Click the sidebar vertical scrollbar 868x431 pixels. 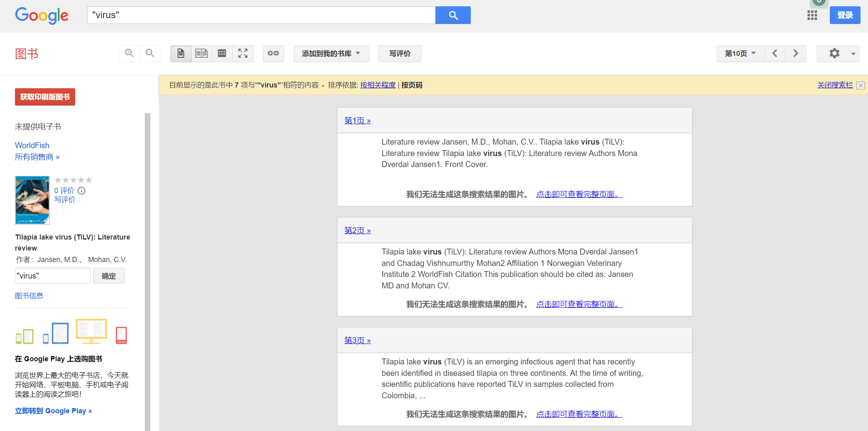tap(148, 272)
